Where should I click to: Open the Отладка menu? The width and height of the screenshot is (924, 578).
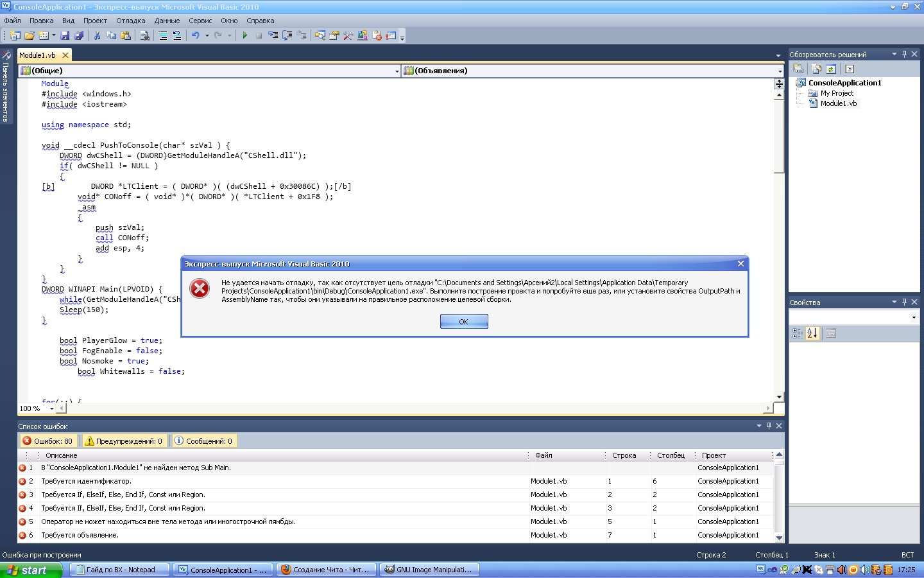point(131,21)
